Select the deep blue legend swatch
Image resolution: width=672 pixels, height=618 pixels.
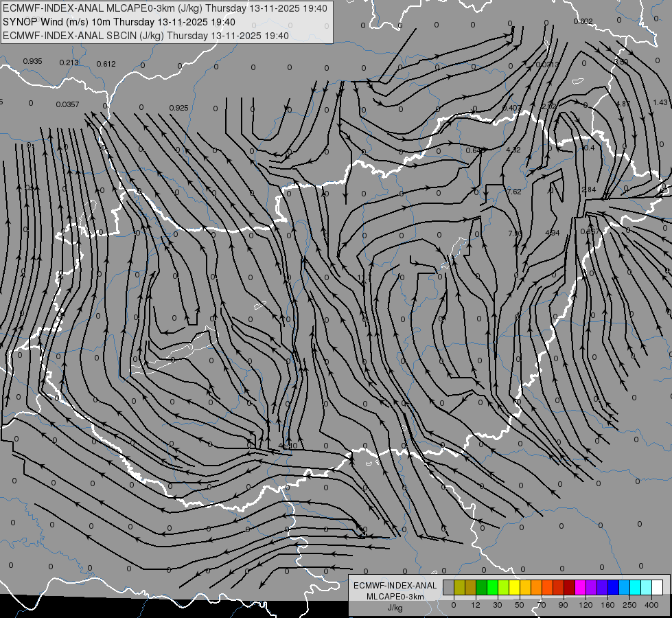[x=614, y=587]
